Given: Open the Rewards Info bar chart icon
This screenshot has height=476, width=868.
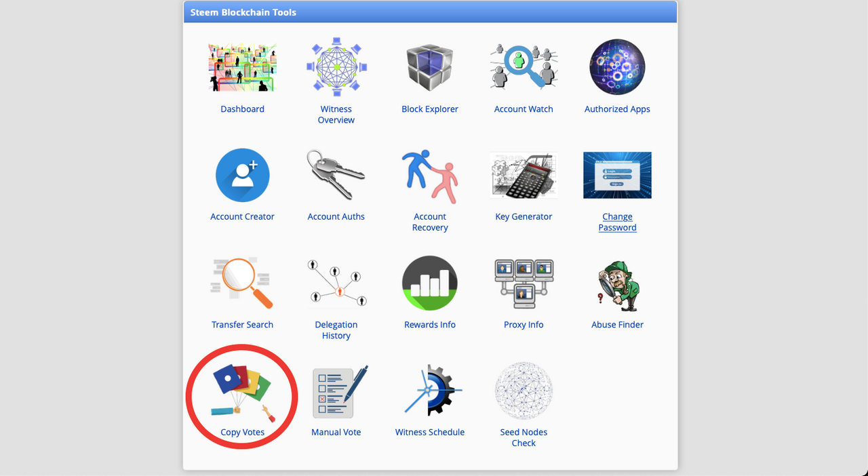Looking at the screenshot, I should 430,283.
